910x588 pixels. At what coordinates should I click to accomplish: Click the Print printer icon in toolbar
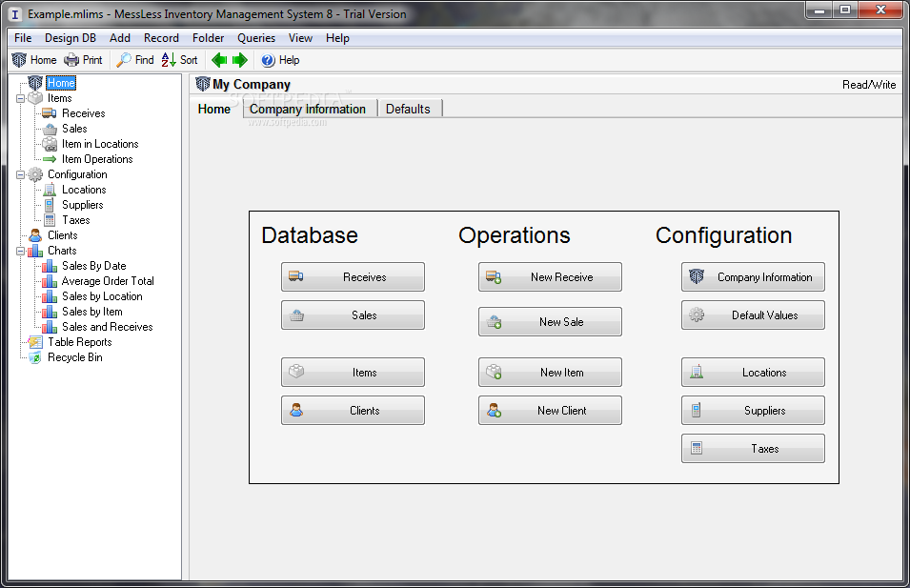pos(71,60)
